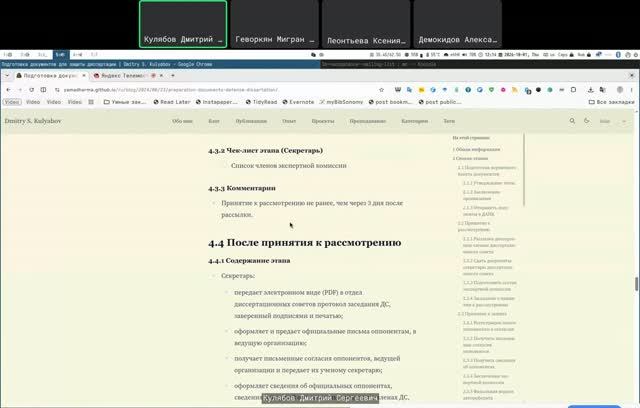Click the translate page icon beside downloads
640x408 pixels.
click(602, 90)
